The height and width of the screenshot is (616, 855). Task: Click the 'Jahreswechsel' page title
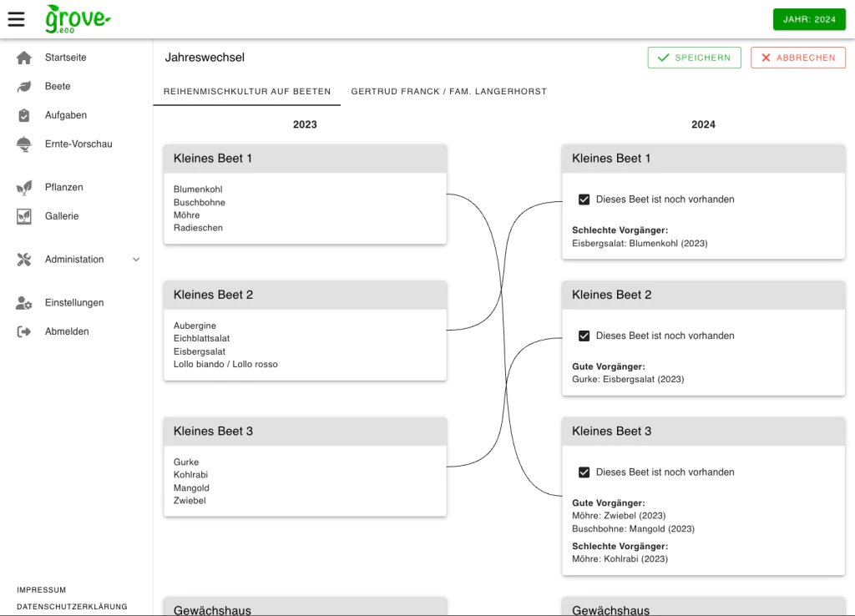point(205,58)
